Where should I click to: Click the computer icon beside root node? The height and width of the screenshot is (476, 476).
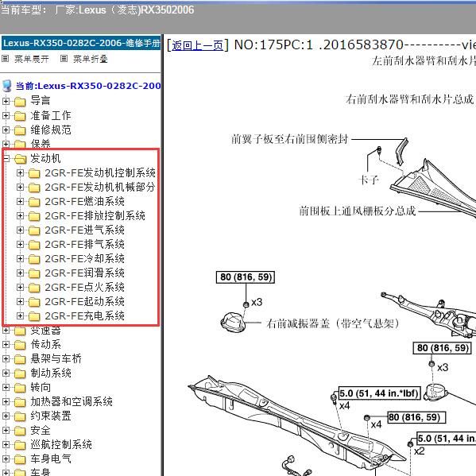point(7,86)
